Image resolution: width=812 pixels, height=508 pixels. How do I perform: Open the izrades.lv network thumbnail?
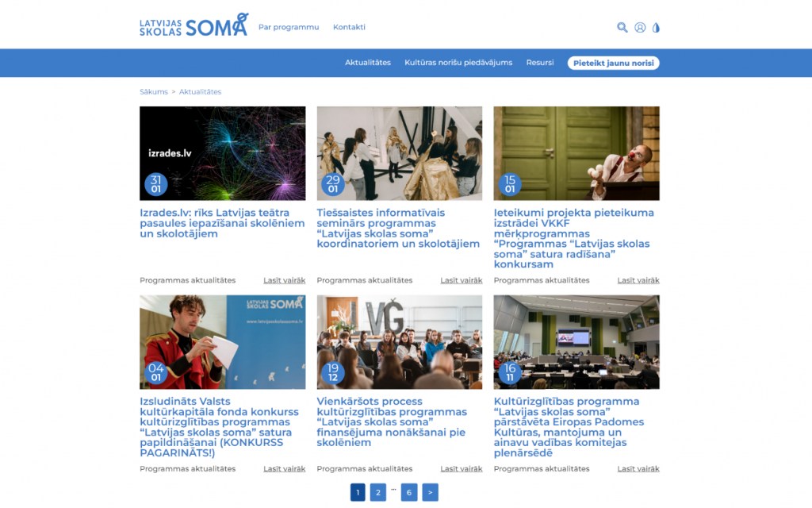click(223, 153)
